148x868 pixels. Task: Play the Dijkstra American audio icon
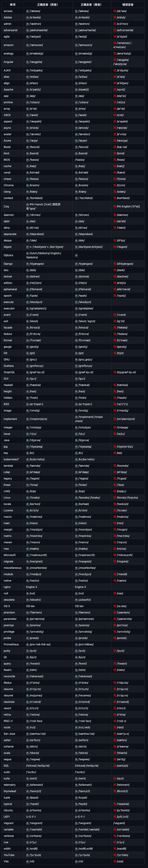[76, 255]
